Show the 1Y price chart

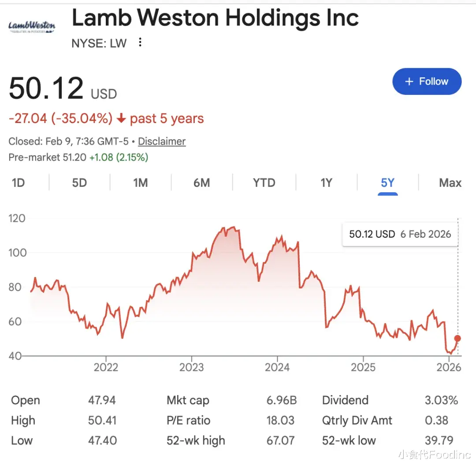(326, 183)
